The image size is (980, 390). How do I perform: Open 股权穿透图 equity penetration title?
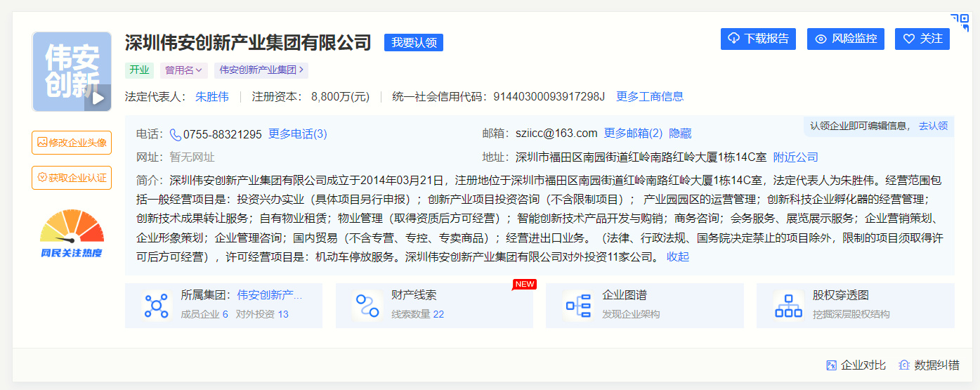[x=841, y=295]
